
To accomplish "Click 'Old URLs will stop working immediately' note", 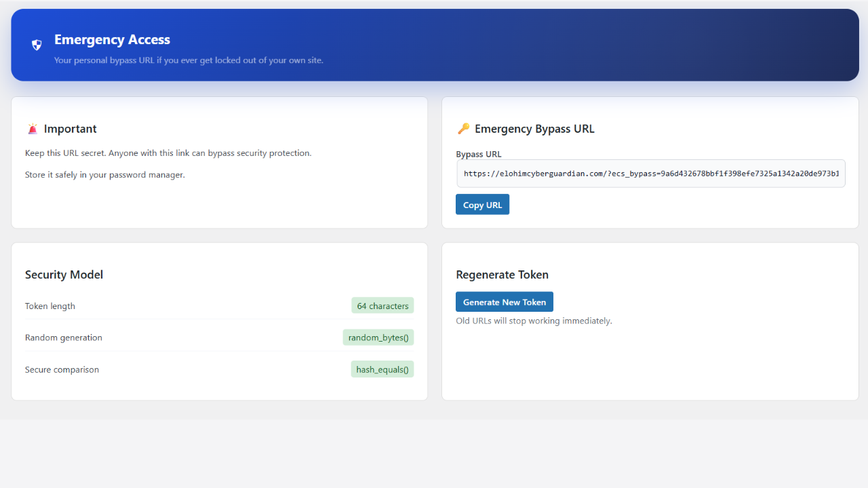I will (534, 321).
